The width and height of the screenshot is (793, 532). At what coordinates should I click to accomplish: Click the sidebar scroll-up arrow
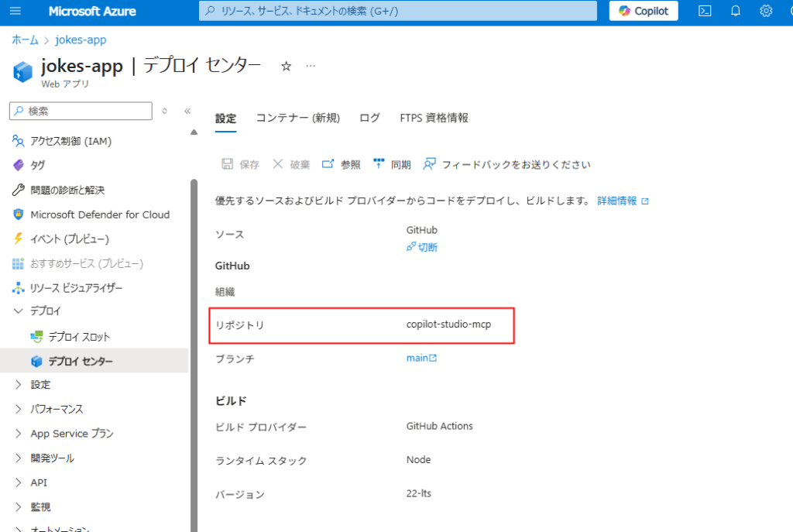(x=194, y=132)
